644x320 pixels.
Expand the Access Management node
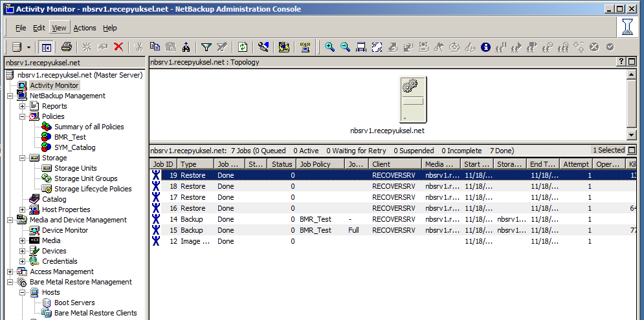click(x=10, y=272)
